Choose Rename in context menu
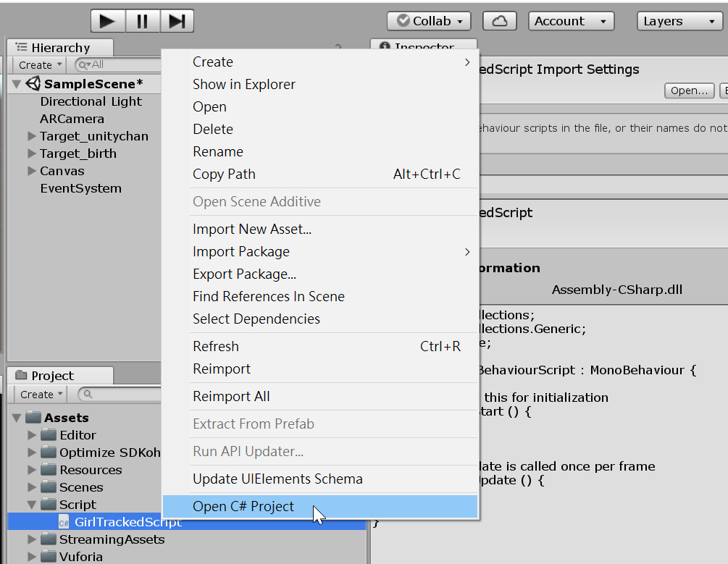The height and width of the screenshot is (564, 728). click(320, 152)
